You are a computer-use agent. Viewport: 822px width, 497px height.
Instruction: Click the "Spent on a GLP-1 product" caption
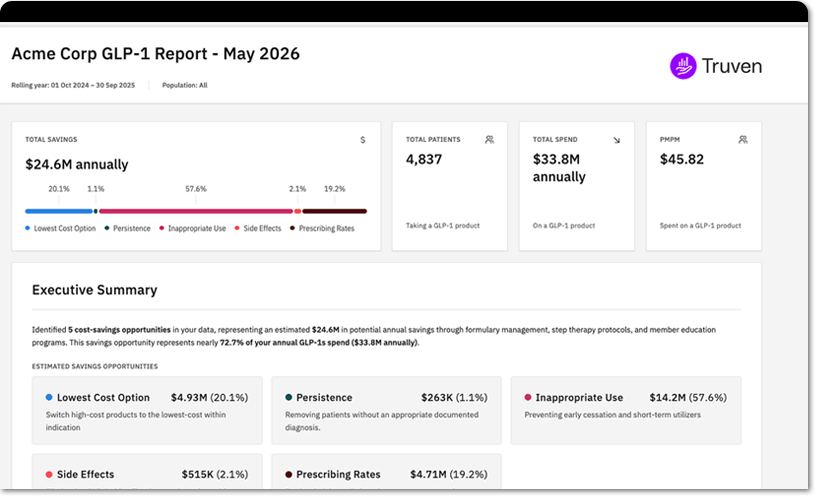tap(700, 225)
